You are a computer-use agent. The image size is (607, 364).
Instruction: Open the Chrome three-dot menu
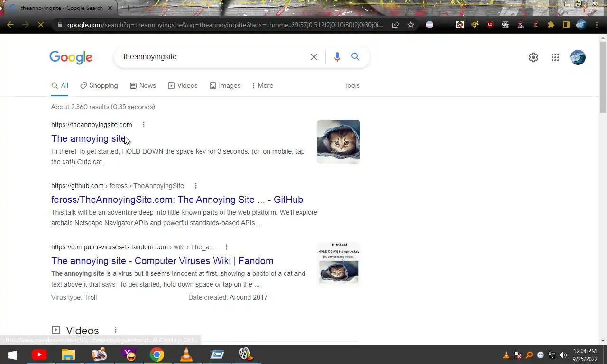click(x=597, y=25)
